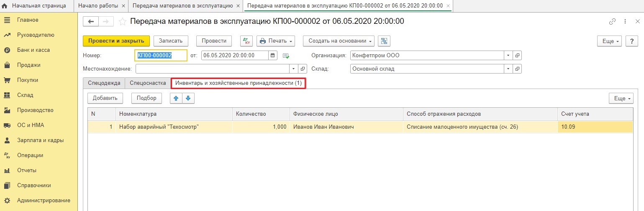Click the calendar icon in date field
This screenshot has width=644, height=211.
pos(273,55)
